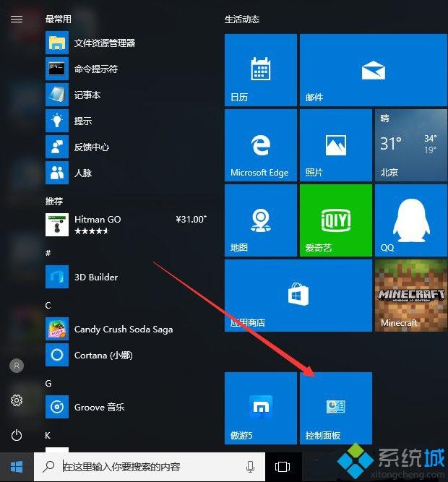
Task: Open the 照片 photos tile
Action: [x=336, y=145]
